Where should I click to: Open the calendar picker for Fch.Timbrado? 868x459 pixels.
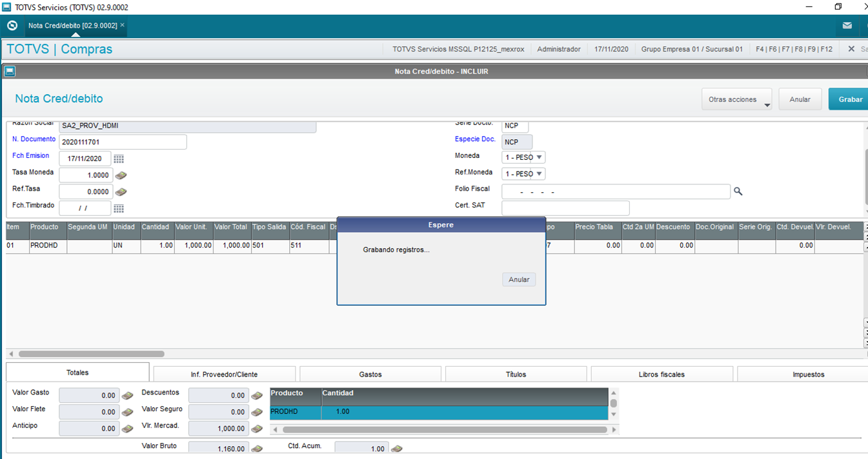[119, 208]
